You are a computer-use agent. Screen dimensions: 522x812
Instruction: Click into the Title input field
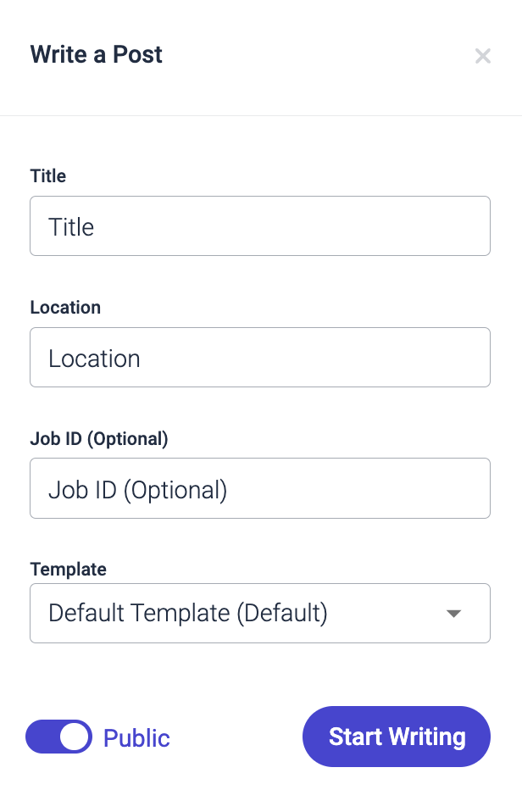click(260, 225)
